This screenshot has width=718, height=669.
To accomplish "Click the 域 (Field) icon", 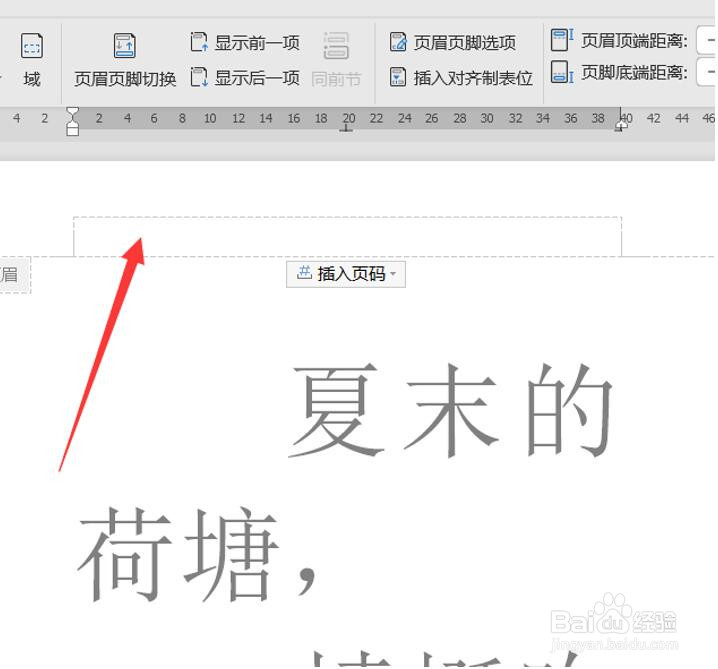I will pos(32,46).
